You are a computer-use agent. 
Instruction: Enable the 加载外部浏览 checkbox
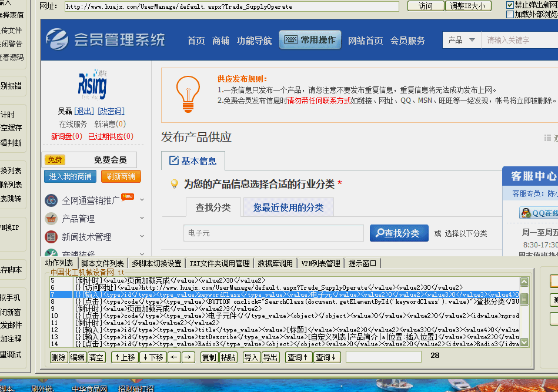[510, 14]
